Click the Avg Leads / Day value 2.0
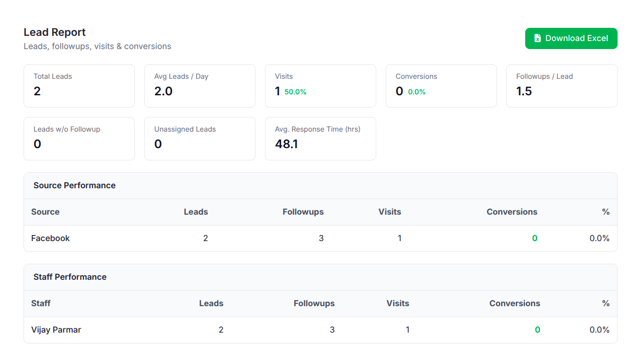 [x=164, y=91]
